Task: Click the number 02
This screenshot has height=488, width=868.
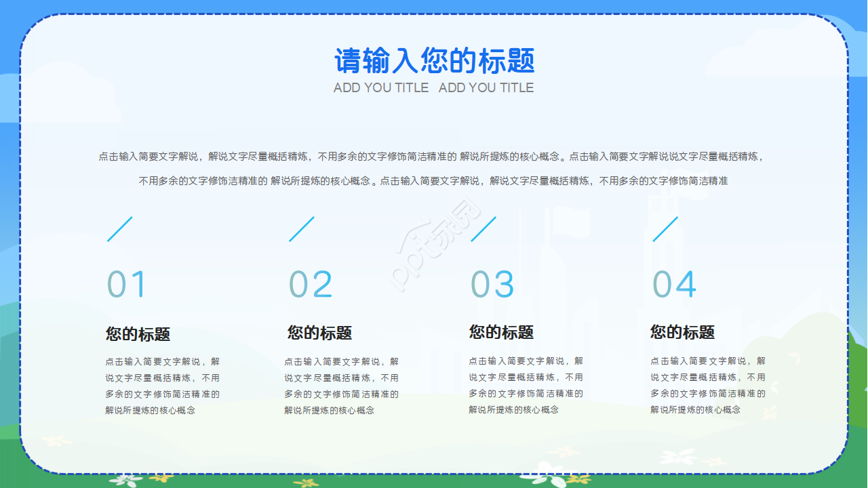Action: pyautogui.click(x=311, y=285)
